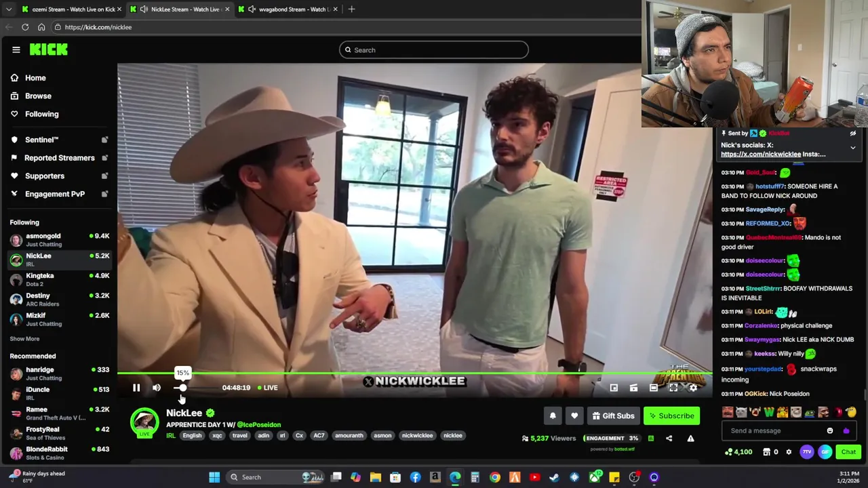Open green stats icon beside engagement
The width and height of the screenshot is (868, 488).
[x=650, y=439]
